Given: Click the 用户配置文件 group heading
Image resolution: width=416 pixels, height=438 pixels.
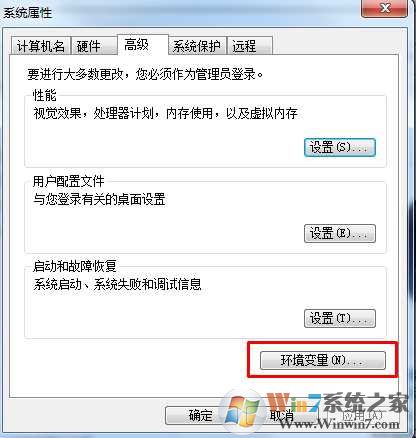Looking at the screenshot, I should 68,181.
